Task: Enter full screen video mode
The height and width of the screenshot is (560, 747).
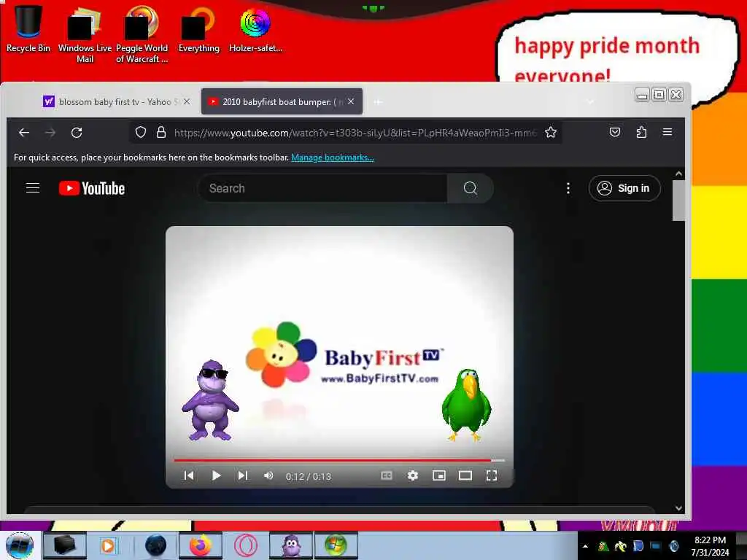Action: (x=492, y=475)
